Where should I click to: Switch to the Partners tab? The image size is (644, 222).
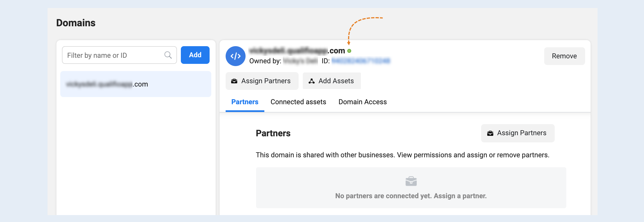point(245,102)
